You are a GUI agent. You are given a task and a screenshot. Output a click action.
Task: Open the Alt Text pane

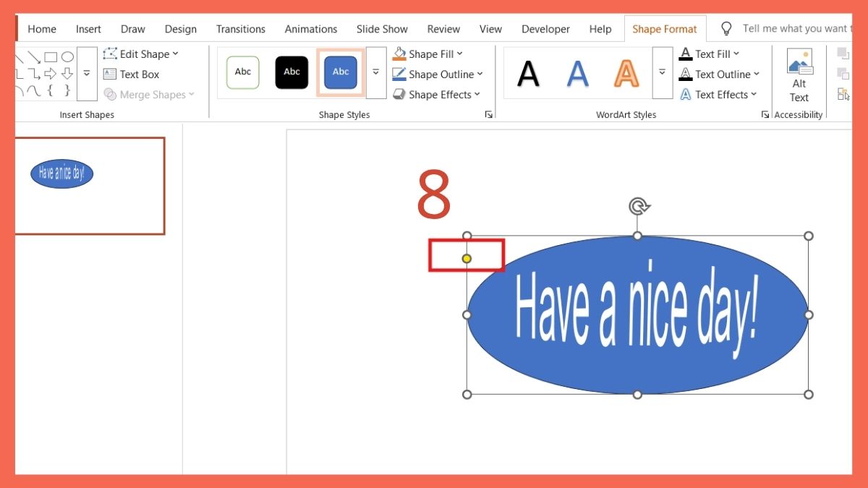pos(799,74)
